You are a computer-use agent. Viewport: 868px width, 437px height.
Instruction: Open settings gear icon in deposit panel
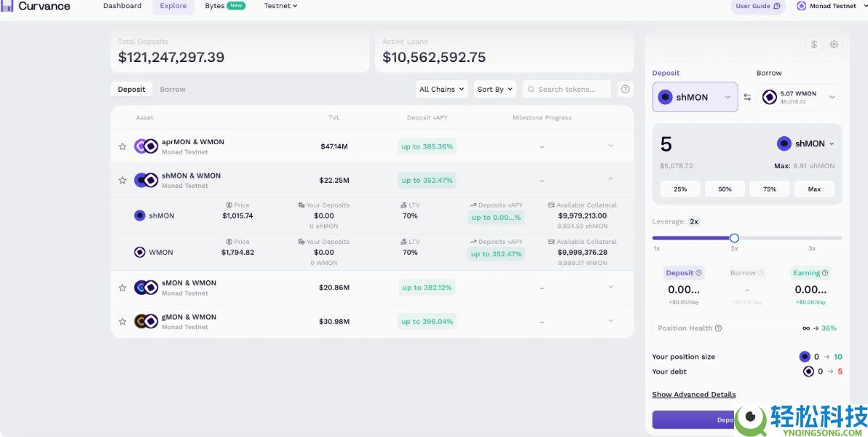834,44
